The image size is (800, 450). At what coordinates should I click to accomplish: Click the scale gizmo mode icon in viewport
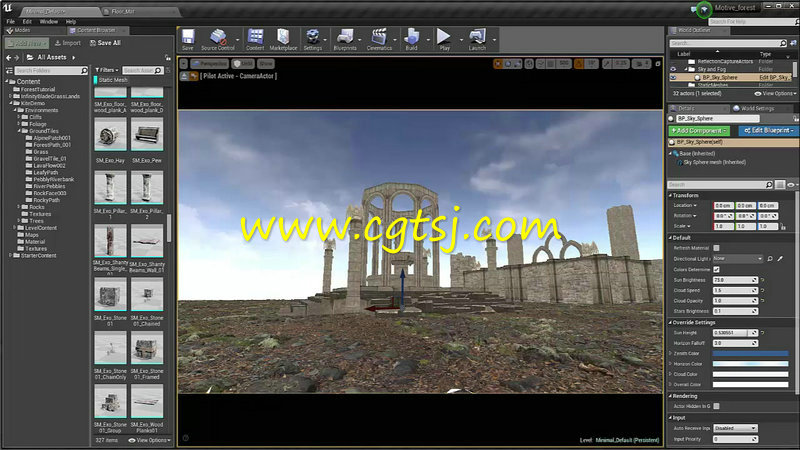pyautogui.click(x=517, y=64)
